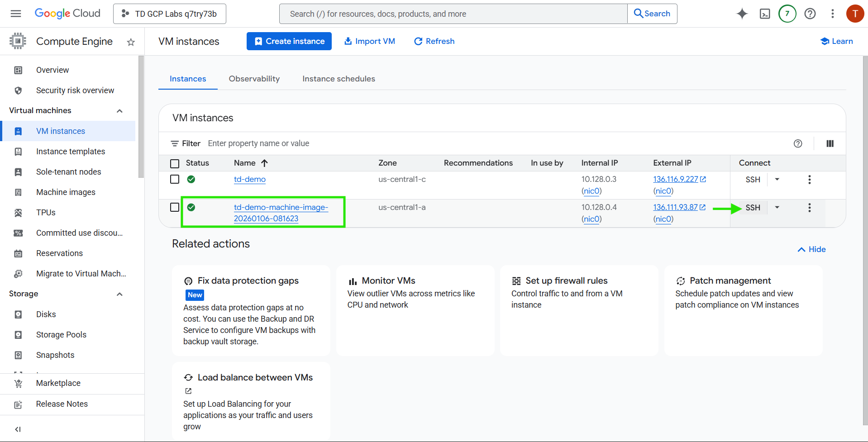868x442 pixels.
Task: Check the td-demo-machine-image instance checkbox
Action: [175, 207]
